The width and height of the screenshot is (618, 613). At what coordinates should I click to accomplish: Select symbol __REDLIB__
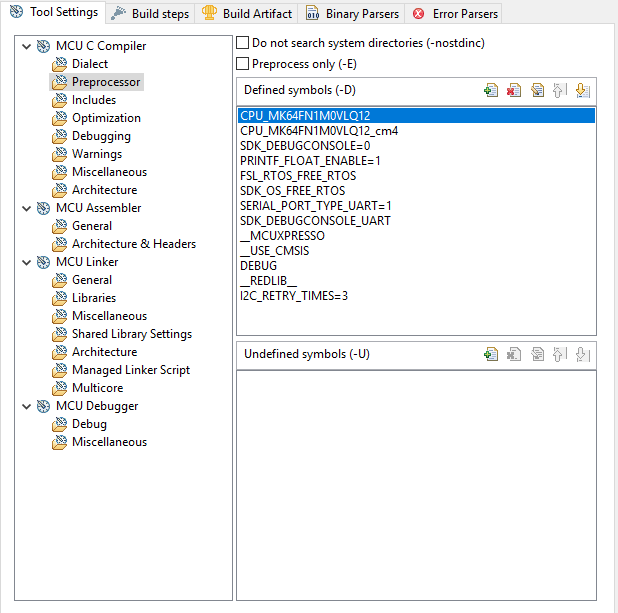[416, 281]
